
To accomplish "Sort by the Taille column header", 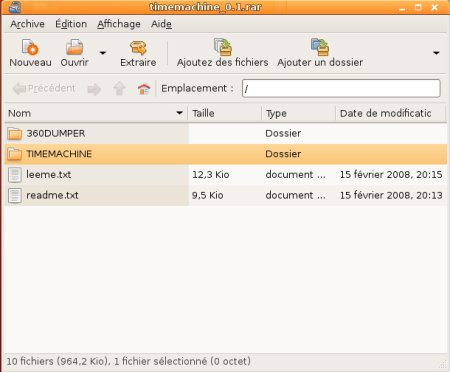I will 225,113.
